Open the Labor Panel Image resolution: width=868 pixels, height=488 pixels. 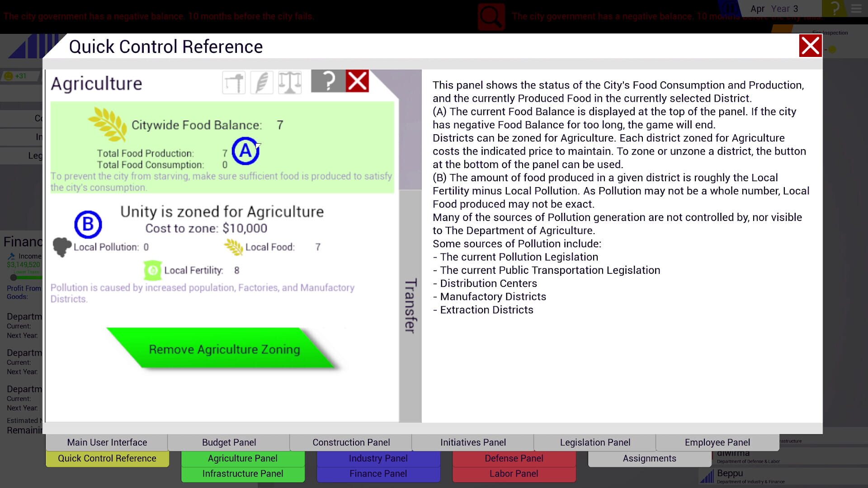click(514, 473)
